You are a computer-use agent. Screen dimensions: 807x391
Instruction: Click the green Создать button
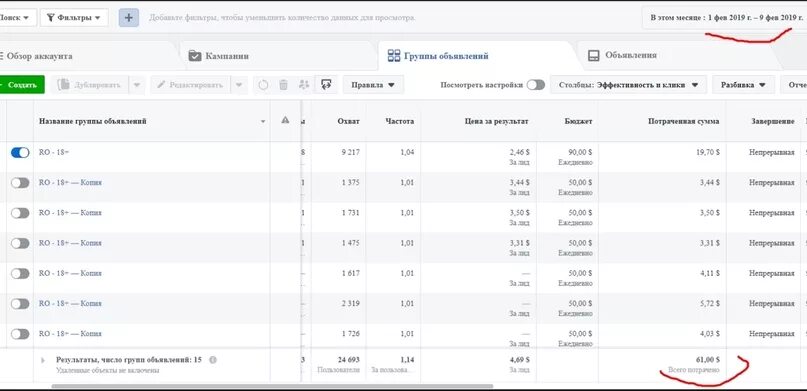coord(22,85)
